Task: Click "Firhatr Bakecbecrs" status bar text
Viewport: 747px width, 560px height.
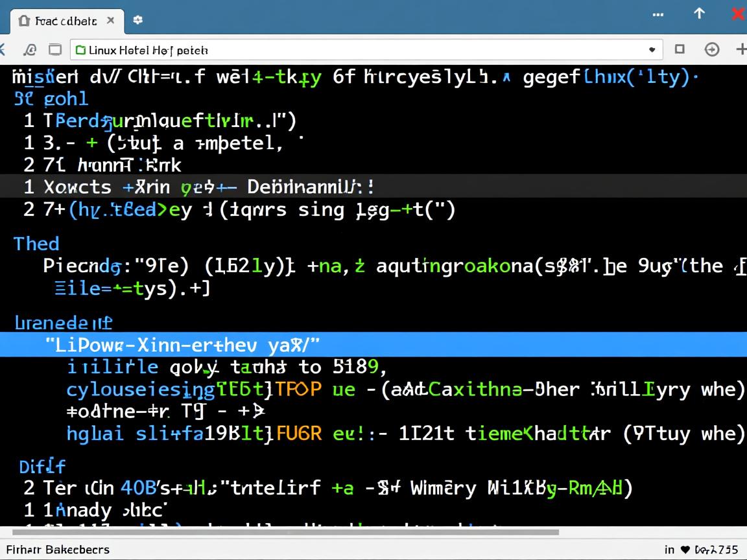Action: (x=58, y=550)
